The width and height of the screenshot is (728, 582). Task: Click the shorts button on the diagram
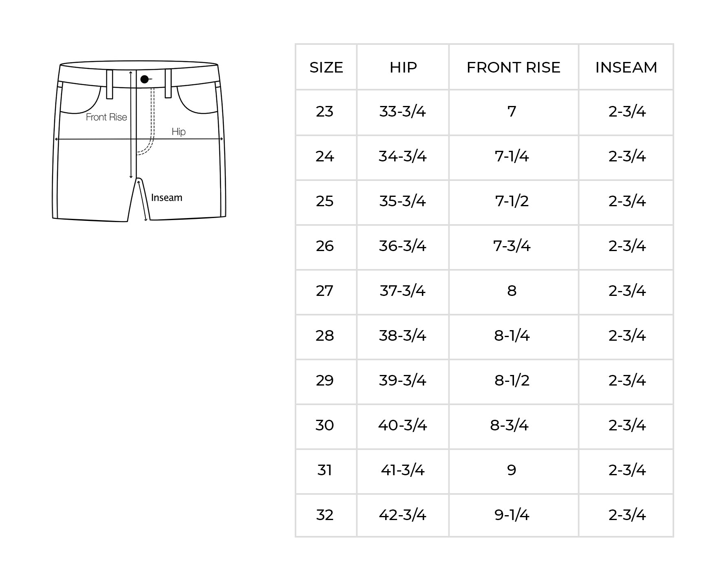[145, 79]
